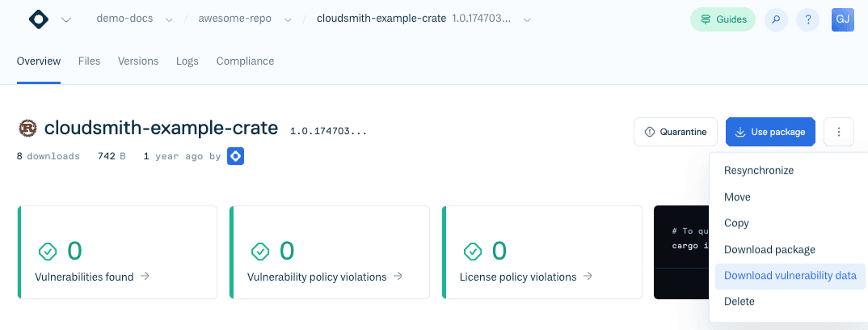868x330 pixels.
Task: Click the cloudsmith-example-crate package title
Action: [x=161, y=129]
